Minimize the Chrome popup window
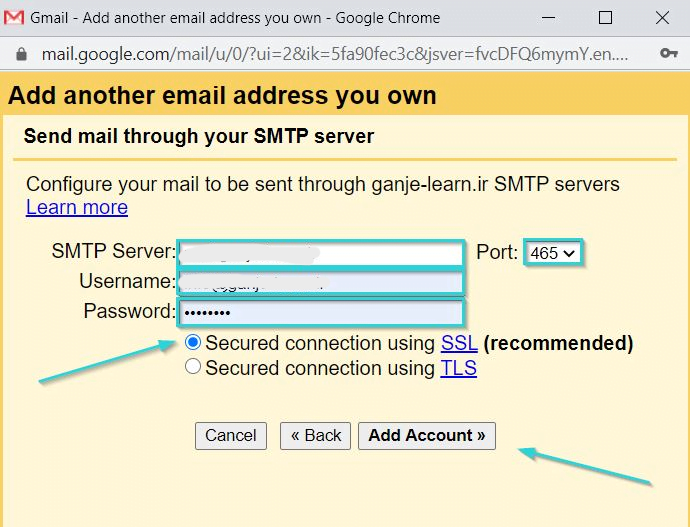This screenshot has height=527, width=690. [550, 18]
